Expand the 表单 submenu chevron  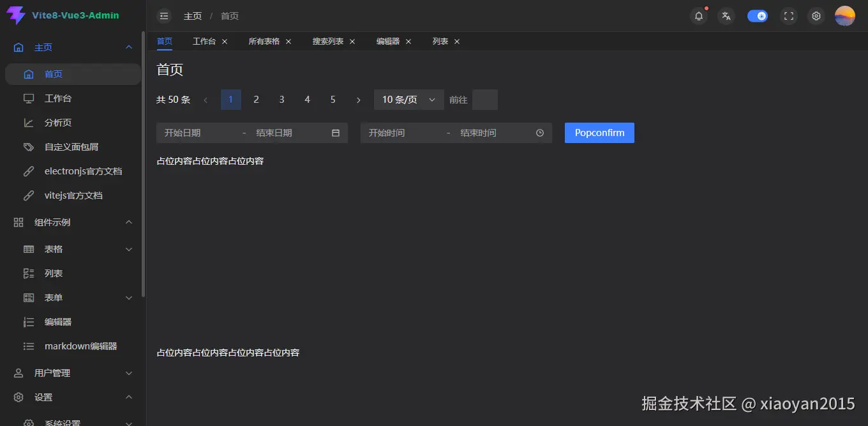point(129,298)
